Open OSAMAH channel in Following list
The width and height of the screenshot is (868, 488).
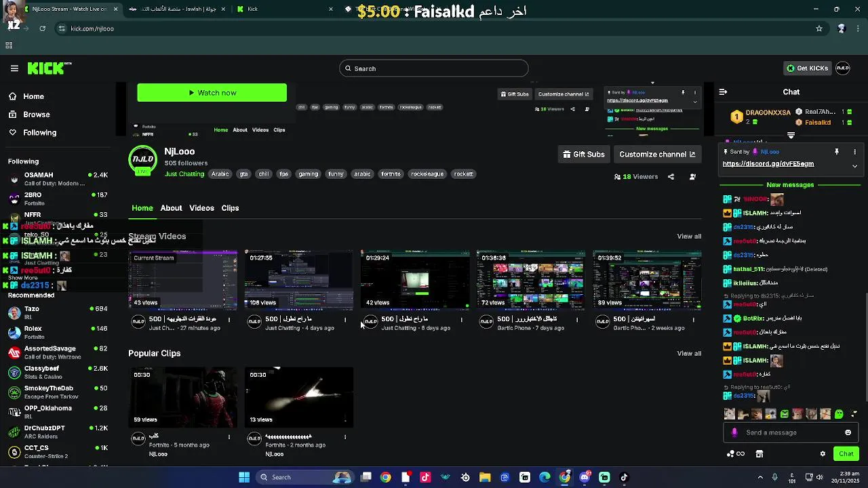(58, 179)
